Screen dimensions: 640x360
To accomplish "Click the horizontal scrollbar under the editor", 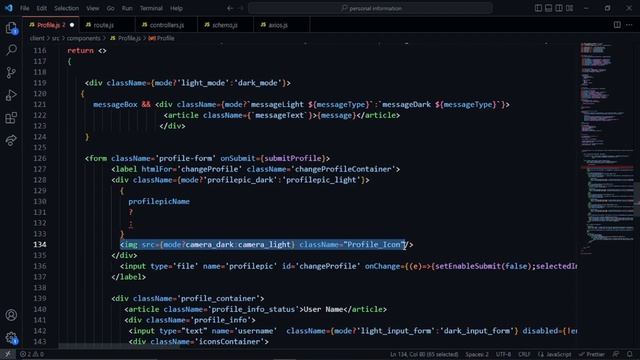I will (118, 346).
